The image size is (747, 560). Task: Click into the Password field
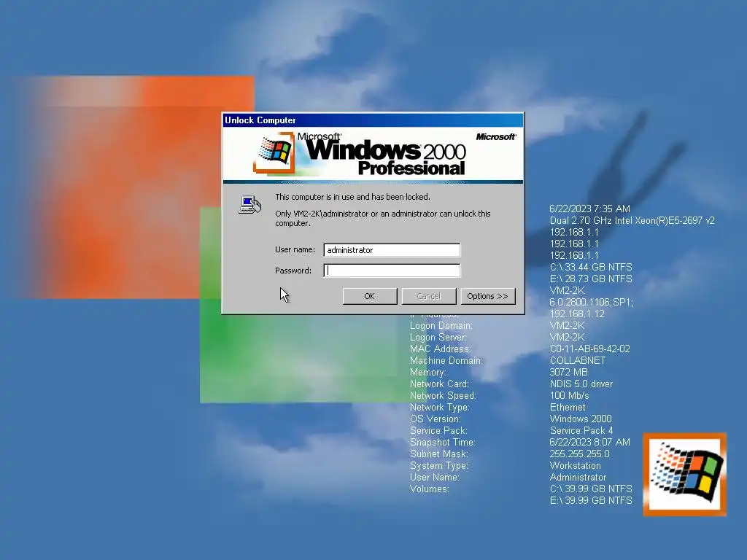click(x=392, y=271)
